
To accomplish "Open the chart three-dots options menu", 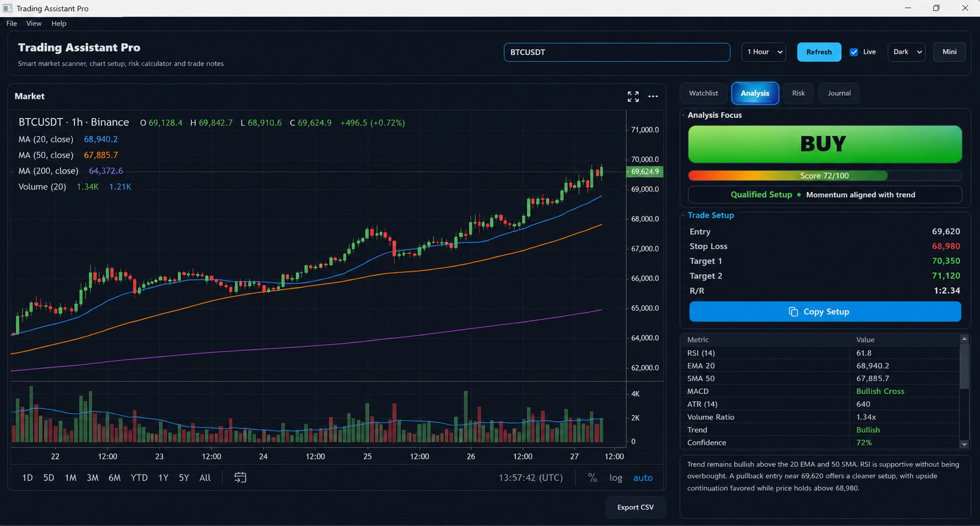I will [653, 97].
